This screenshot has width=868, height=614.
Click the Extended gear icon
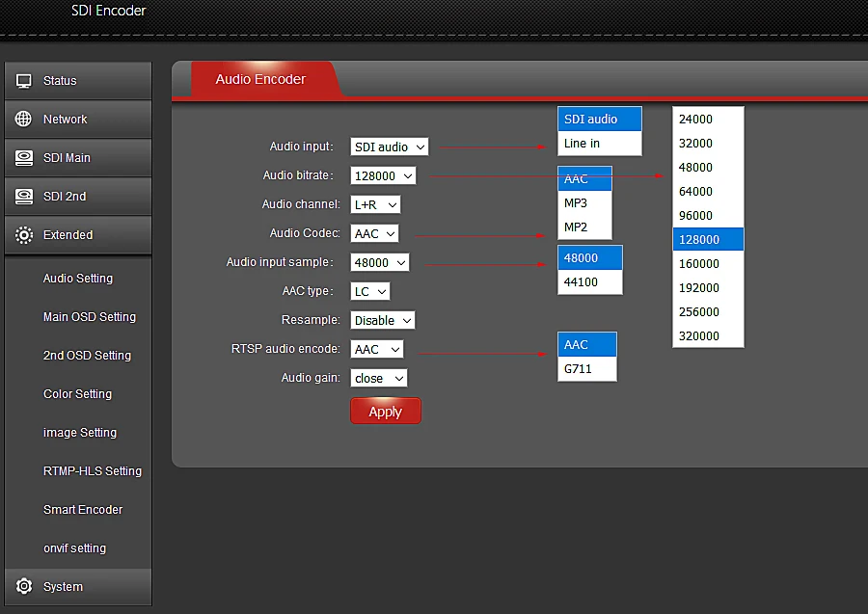pyautogui.click(x=23, y=234)
